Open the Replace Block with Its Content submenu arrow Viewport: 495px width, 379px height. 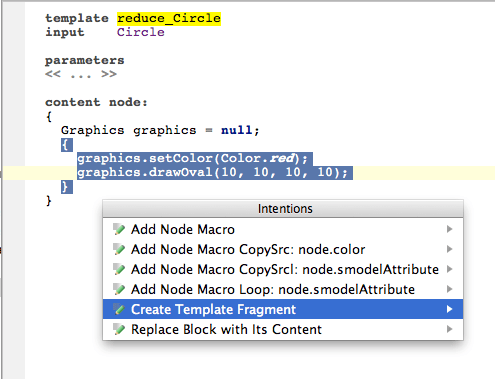[x=450, y=329]
